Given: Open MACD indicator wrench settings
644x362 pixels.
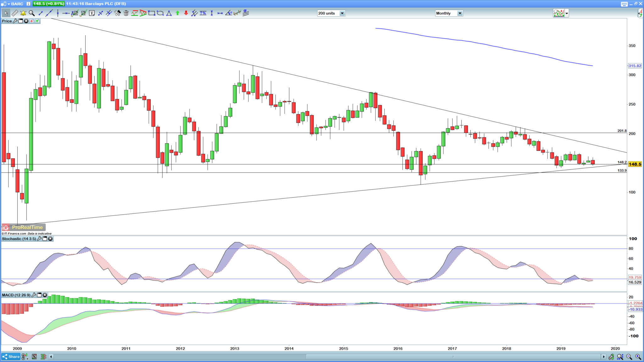Looking at the screenshot, I should coord(34,295).
